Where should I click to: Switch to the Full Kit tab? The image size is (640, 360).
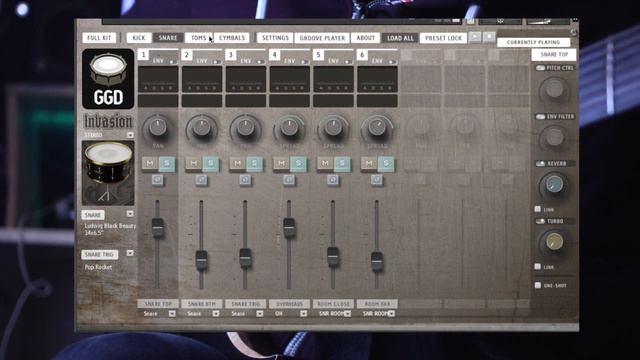coord(99,38)
